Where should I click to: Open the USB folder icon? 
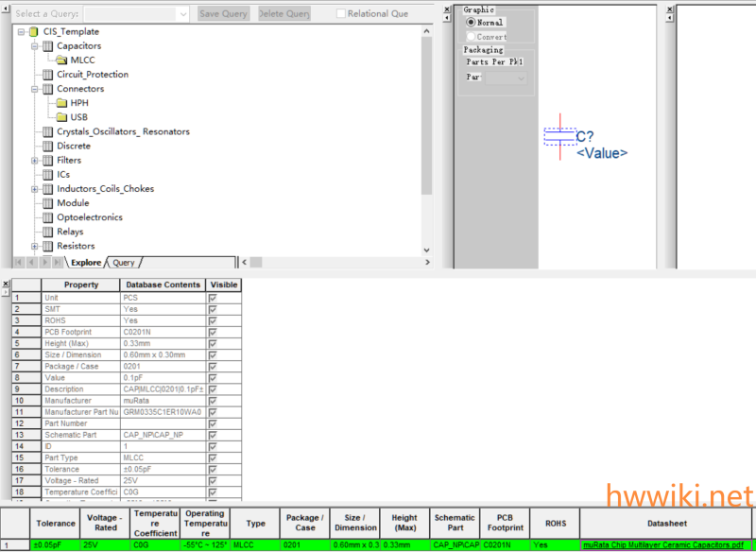tap(61, 117)
